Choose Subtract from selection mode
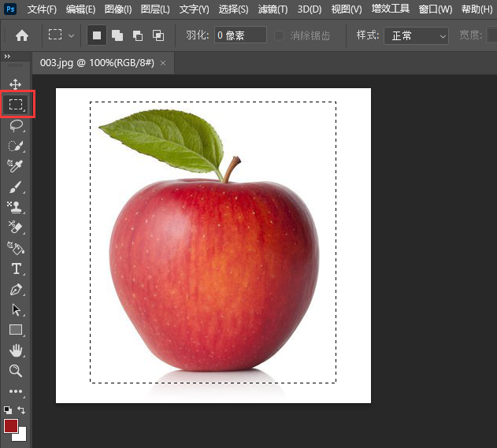Viewport: 497px width, 448px height. pos(137,35)
